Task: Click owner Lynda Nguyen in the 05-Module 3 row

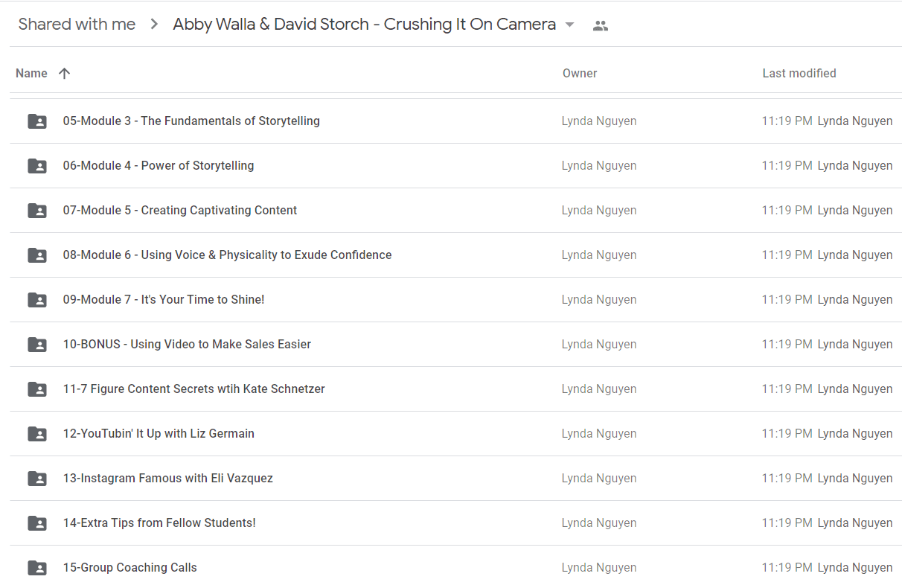Action: coord(599,121)
